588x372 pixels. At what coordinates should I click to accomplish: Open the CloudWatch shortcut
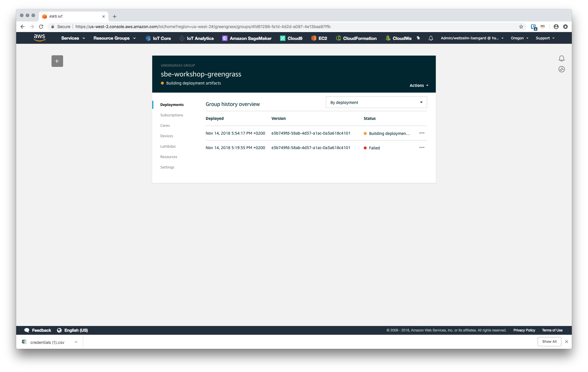point(398,38)
